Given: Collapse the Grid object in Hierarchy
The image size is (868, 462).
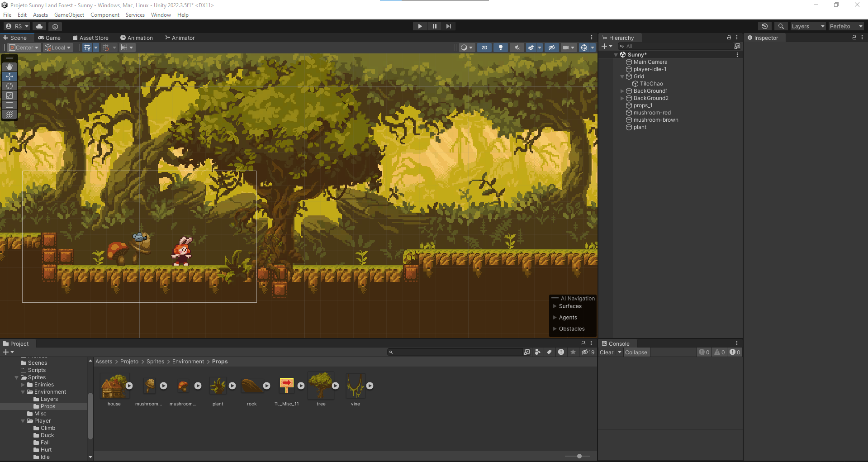Looking at the screenshot, I should point(622,76).
